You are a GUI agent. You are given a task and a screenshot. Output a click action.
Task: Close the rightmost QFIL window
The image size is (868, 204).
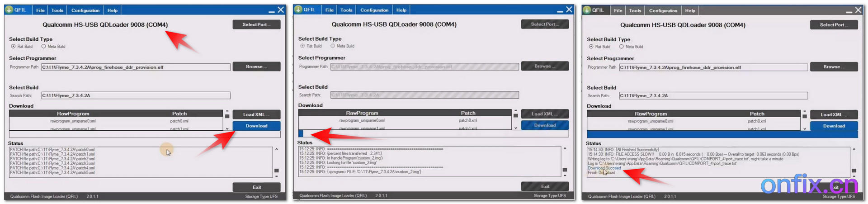(858, 10)
